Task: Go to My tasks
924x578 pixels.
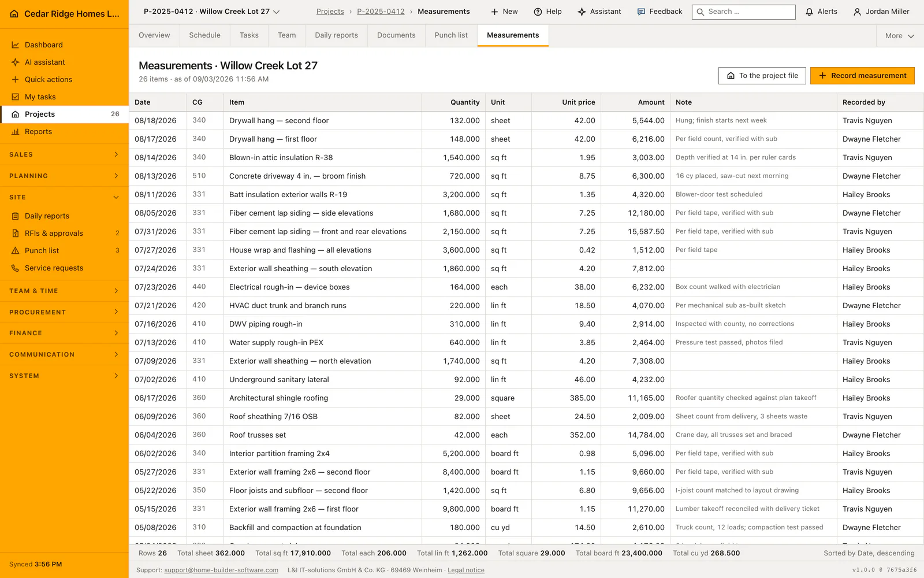Action: pyautogui.click(x=64, y=97)
